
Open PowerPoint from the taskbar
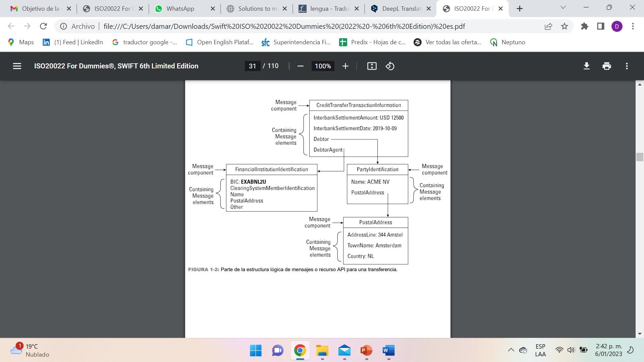(x=366, y=351)
